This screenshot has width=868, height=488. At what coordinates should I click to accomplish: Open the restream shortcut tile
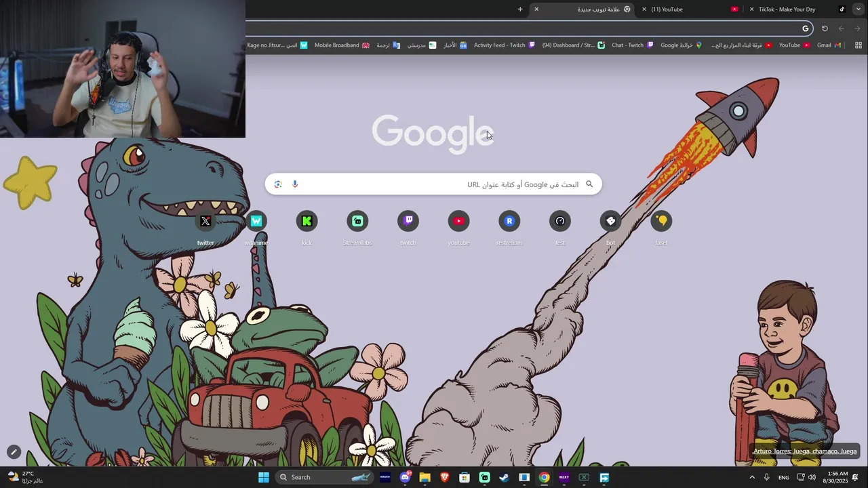coord(509,228)
